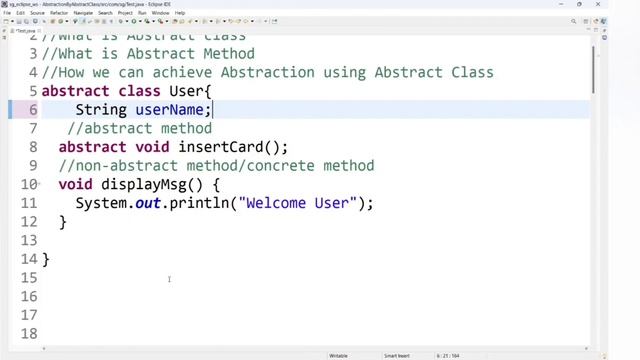The height and width of the screenshot is (360, 640).
Task: Click the 'Writable' status bar entry
Action: (338, 356)
